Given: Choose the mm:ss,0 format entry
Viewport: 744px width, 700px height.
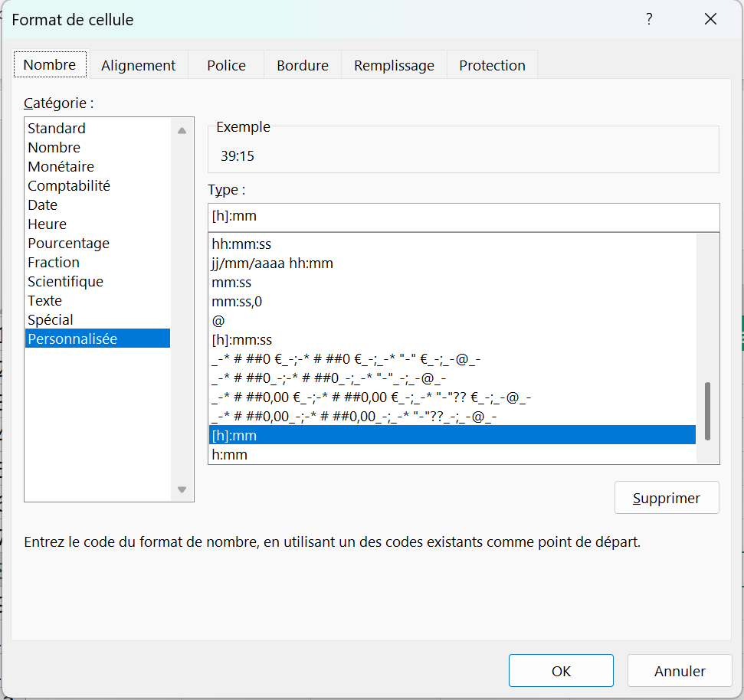Looking at the screenshot, I should click(452, 302).
